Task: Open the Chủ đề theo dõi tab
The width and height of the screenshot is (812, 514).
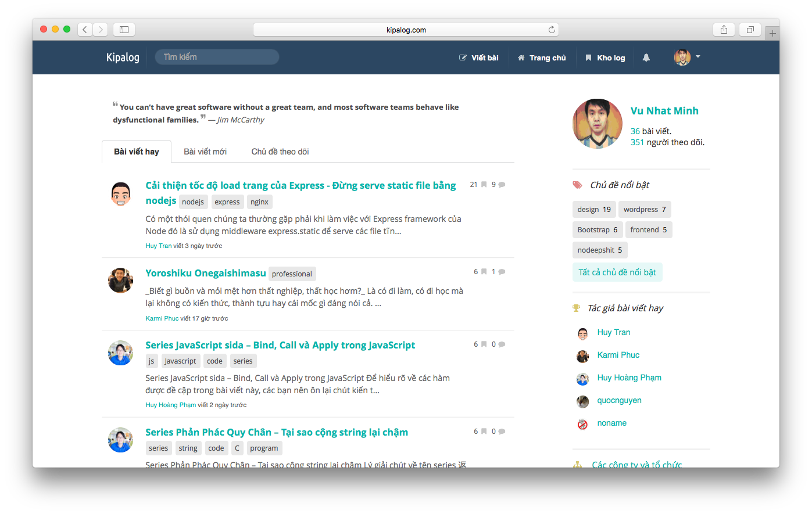Action: tap(280, 152)
